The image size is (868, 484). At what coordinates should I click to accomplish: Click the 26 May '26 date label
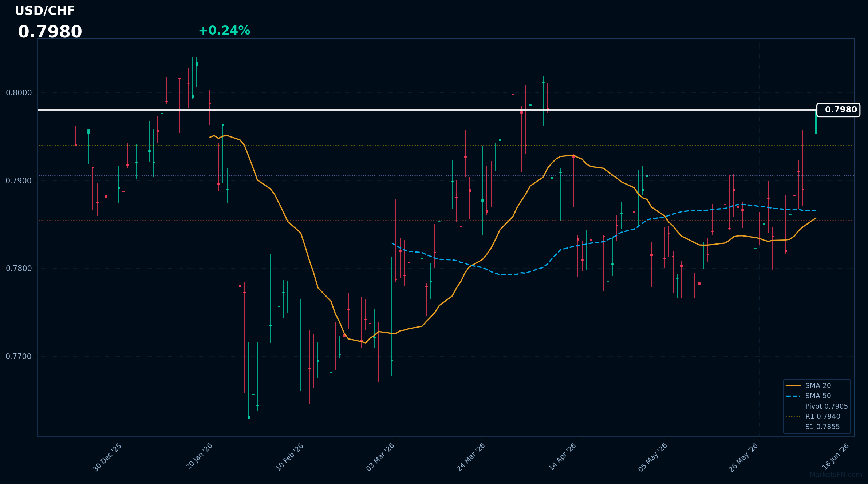coord(743,457)
